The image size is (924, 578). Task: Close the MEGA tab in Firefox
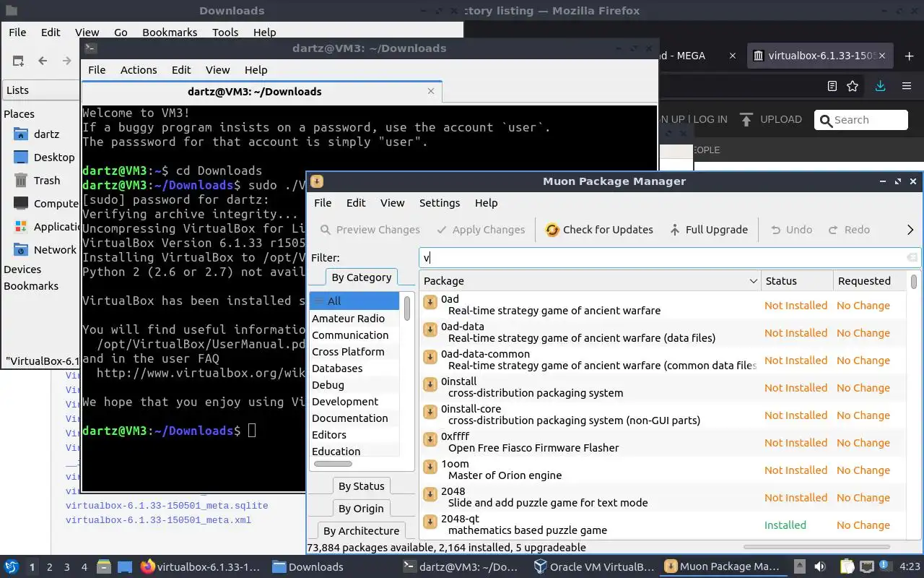click(x=733, y=56)
